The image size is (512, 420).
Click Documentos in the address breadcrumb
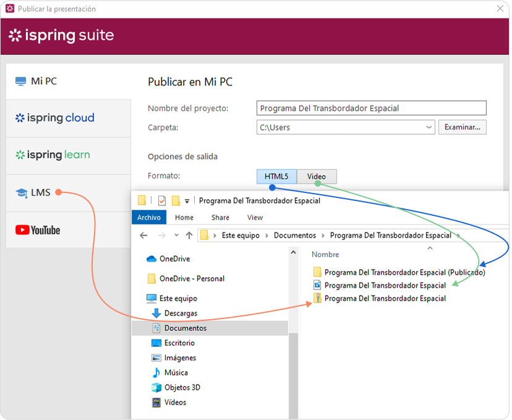[295, 236]
